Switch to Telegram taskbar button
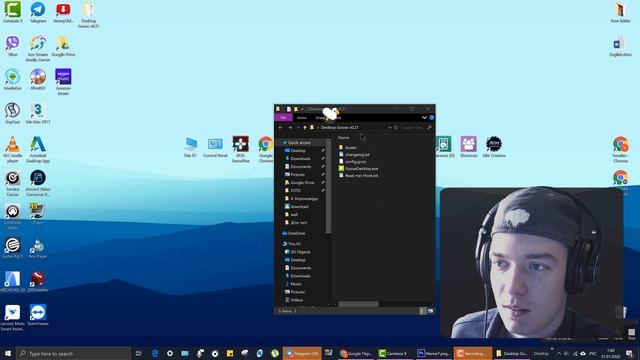The height and width of the screenshot is (360, 640). 302,353
